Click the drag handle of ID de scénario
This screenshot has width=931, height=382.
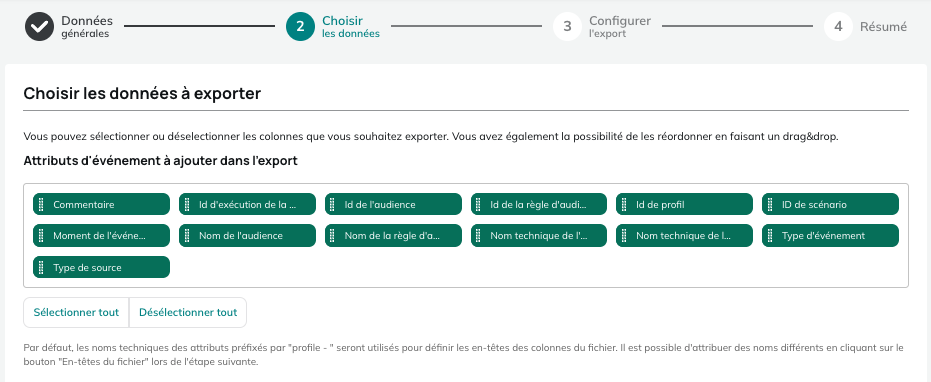pos(770,204)
